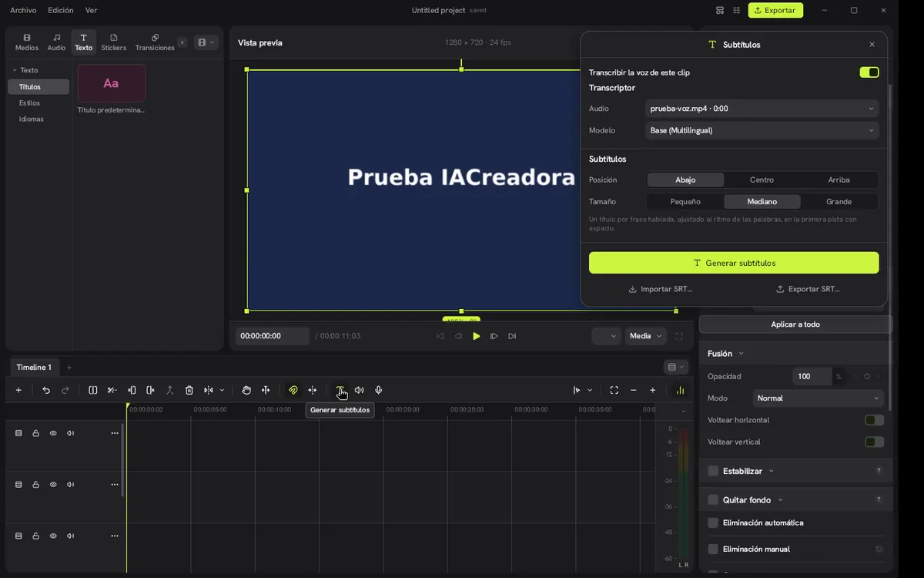Set subtitle position to Centro
This screenshot has height=578, width=924.
[762, 180]
